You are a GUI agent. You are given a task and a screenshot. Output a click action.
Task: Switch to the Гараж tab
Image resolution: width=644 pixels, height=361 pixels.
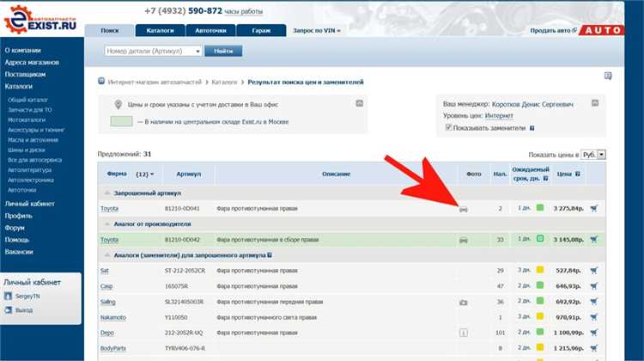261,30
